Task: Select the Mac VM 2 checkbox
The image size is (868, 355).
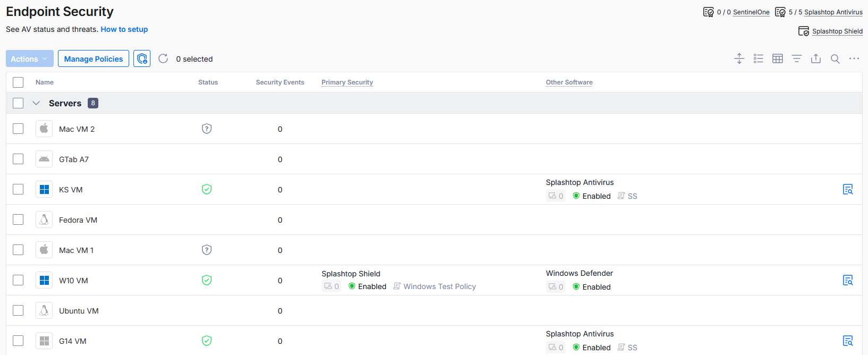Action: [x=18, y=129]
